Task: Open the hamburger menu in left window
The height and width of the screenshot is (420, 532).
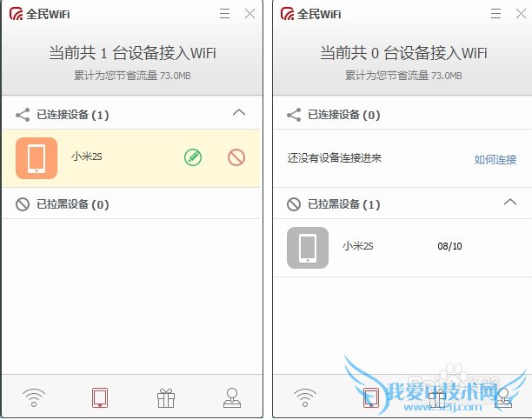Action: 224,14
